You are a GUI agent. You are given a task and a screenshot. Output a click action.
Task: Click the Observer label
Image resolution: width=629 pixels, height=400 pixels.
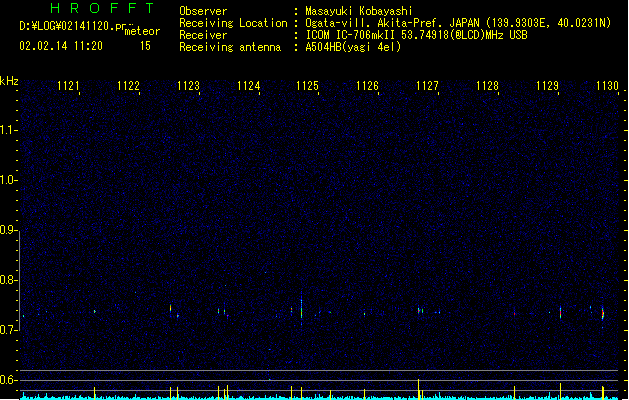(203, 11)
